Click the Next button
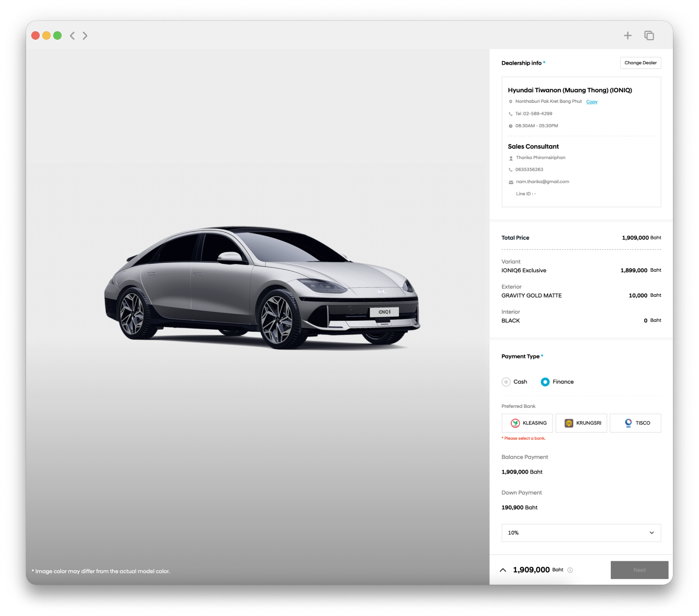The width and height of the screenshot is (699, 616). [x=640, y=570]
